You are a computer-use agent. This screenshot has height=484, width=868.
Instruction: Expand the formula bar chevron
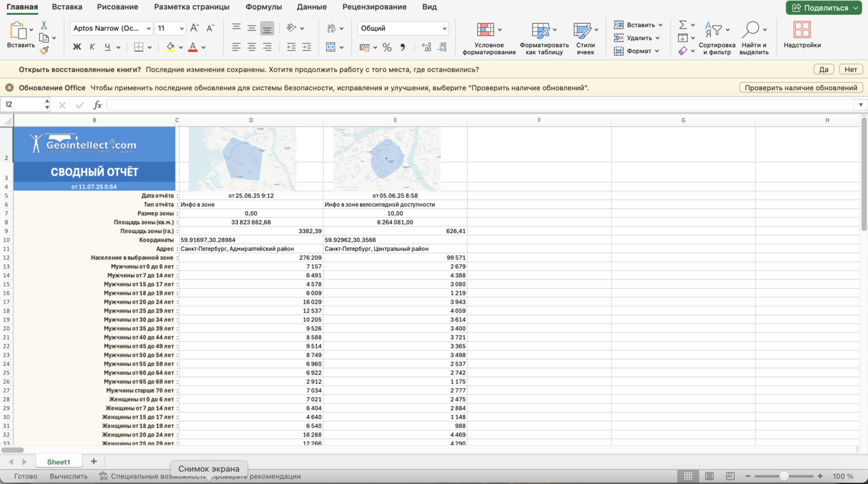pyautogui.click(x=861, y=105)
